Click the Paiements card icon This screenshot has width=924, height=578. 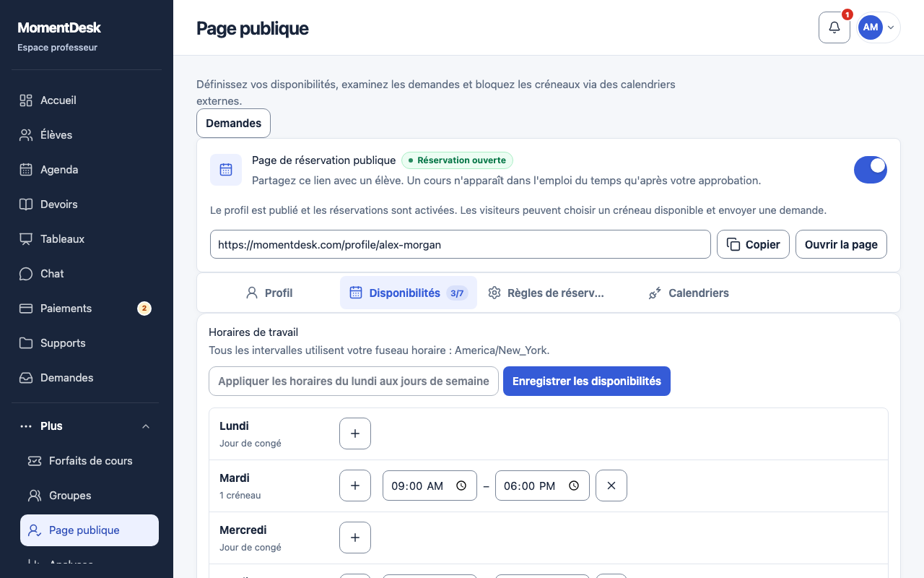(26, 309)
